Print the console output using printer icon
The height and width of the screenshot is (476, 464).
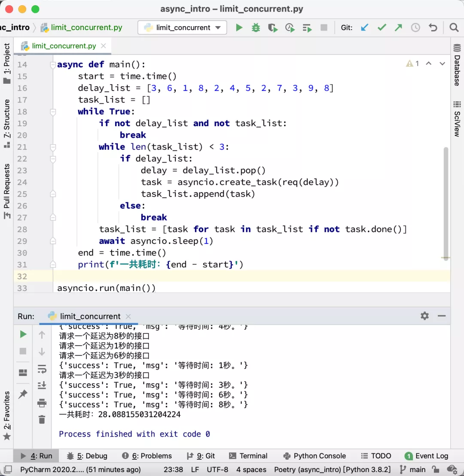point(42,403)
